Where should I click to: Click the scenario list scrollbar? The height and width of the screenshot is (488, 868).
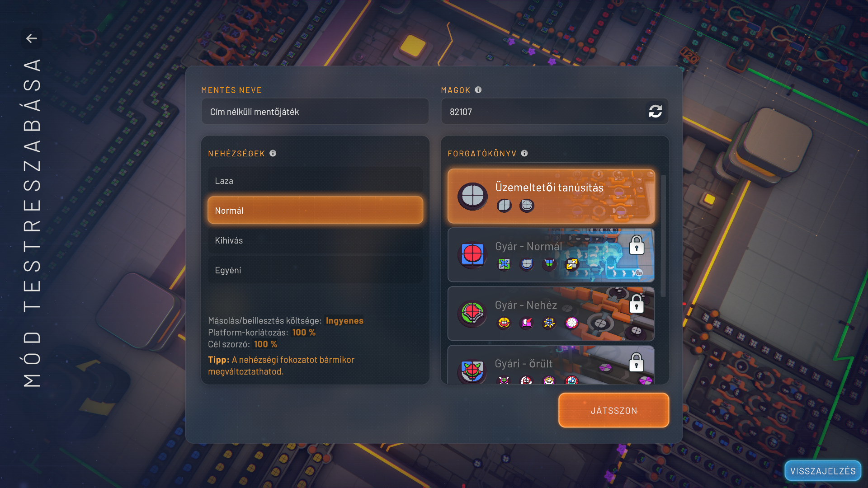[663, 236]
